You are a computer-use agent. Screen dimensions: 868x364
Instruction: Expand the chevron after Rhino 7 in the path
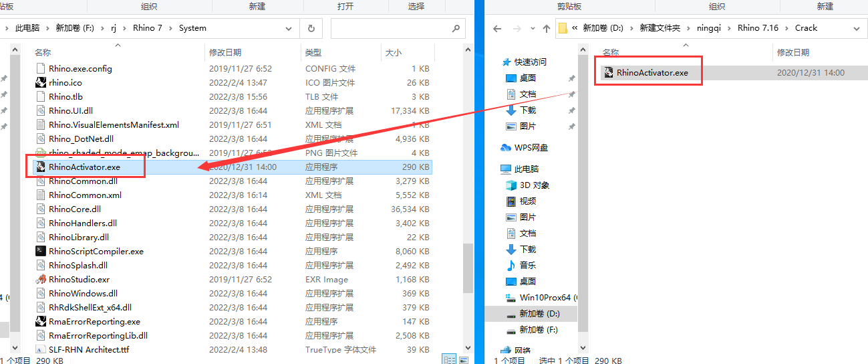172,28
